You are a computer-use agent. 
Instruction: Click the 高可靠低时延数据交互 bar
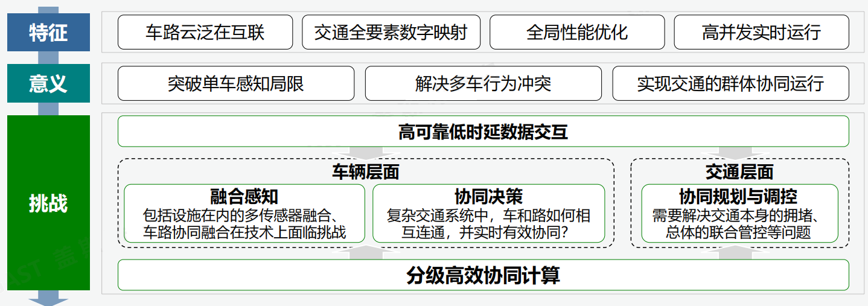483,131
